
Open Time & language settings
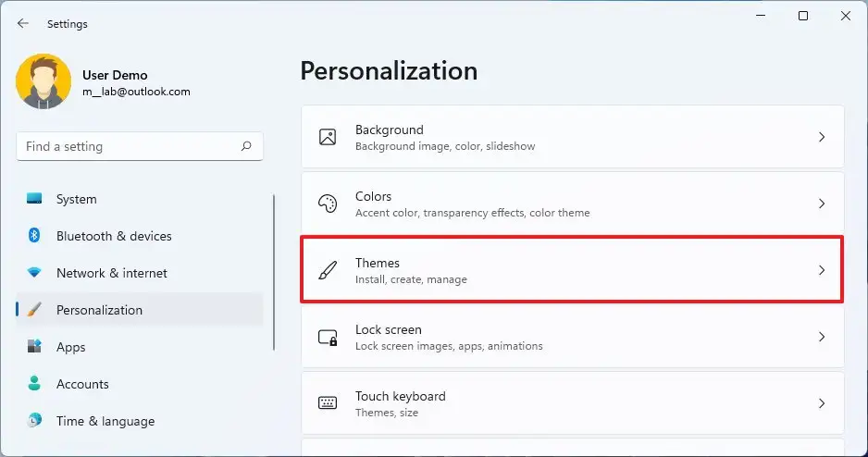pos(105,421)
